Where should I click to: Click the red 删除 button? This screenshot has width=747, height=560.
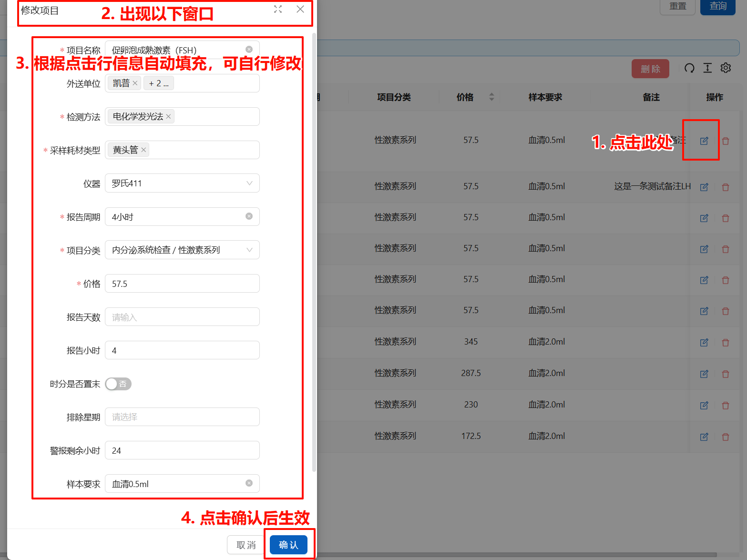650,69
